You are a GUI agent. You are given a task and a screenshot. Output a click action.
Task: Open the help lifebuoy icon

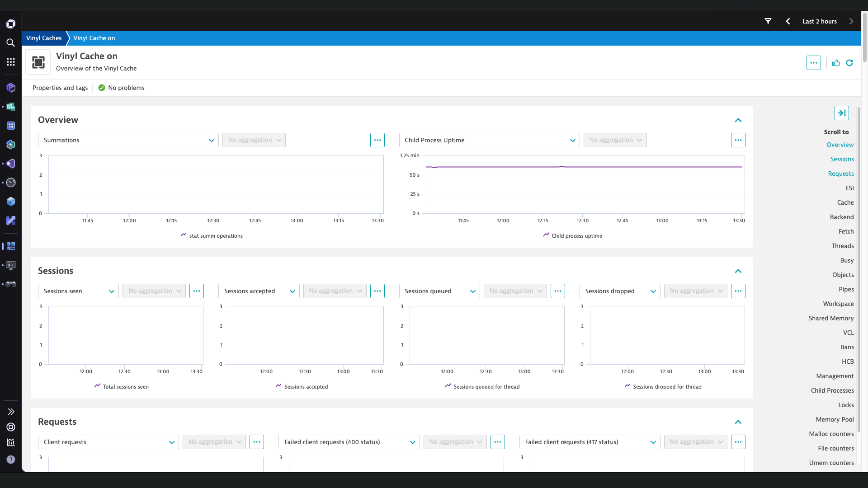pos(11,427)
